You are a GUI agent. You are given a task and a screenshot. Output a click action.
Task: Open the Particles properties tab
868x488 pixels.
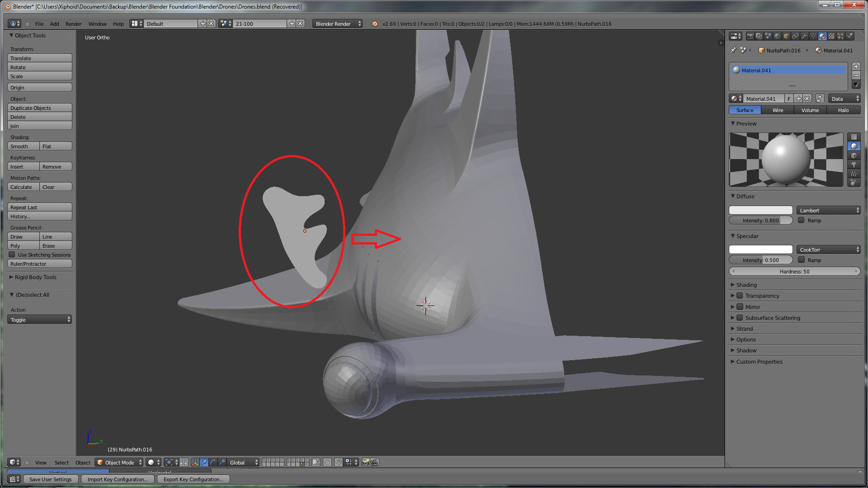pyautogui.click(x=840, y=36)
